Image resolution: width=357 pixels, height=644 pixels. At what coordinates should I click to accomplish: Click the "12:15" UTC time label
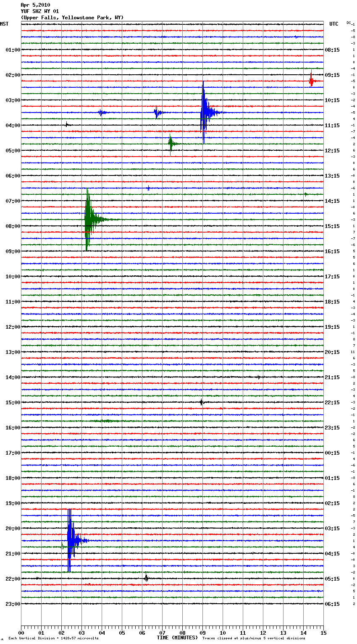(x=332, y=151)
